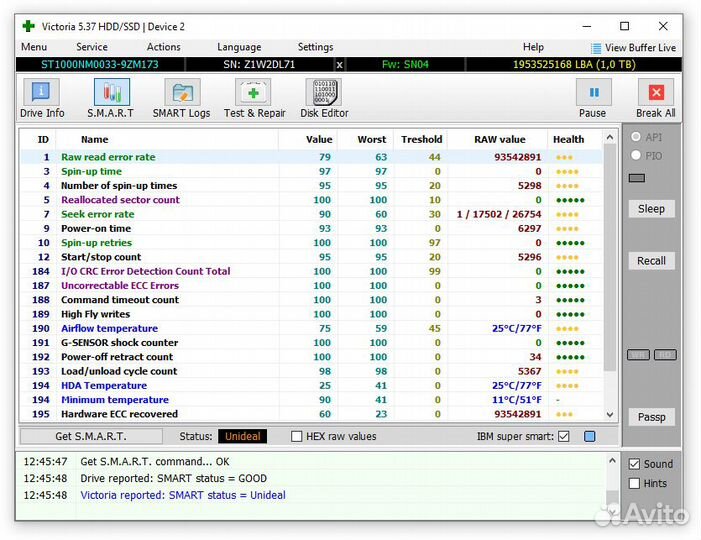Click the Get S.M.A.R.T. button

pos(91,436)
